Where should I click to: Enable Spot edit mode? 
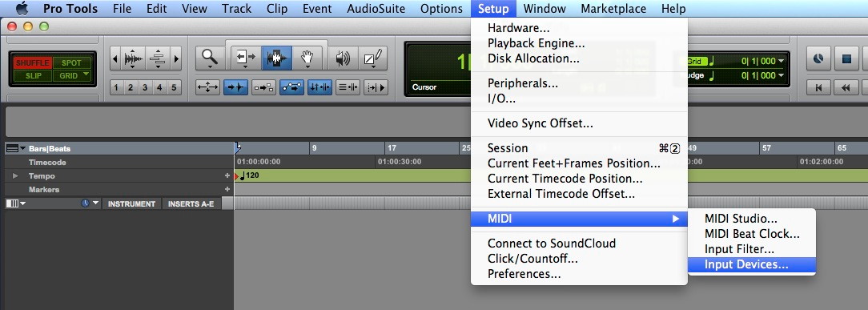click(x=72, y=62)
